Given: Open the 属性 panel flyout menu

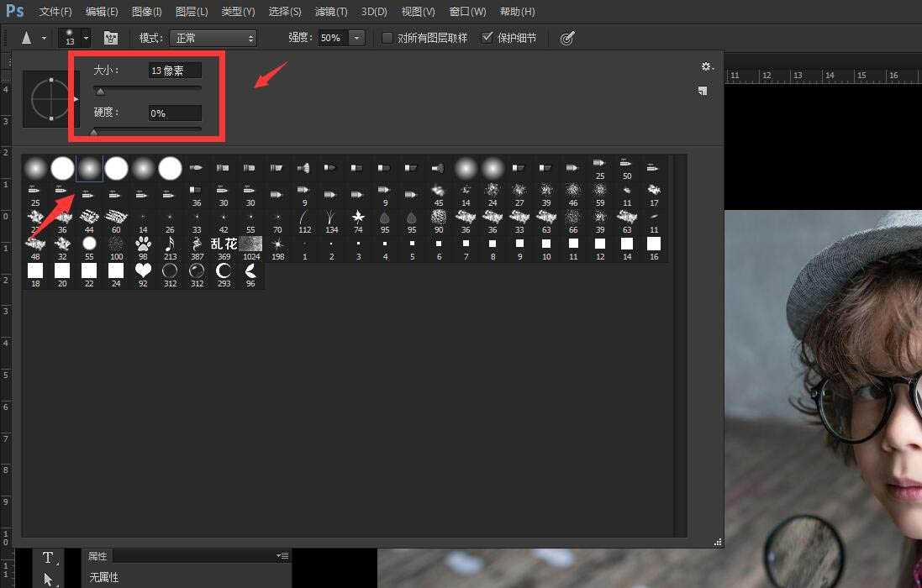Looking at the screenshot, I should pos(282,556).
